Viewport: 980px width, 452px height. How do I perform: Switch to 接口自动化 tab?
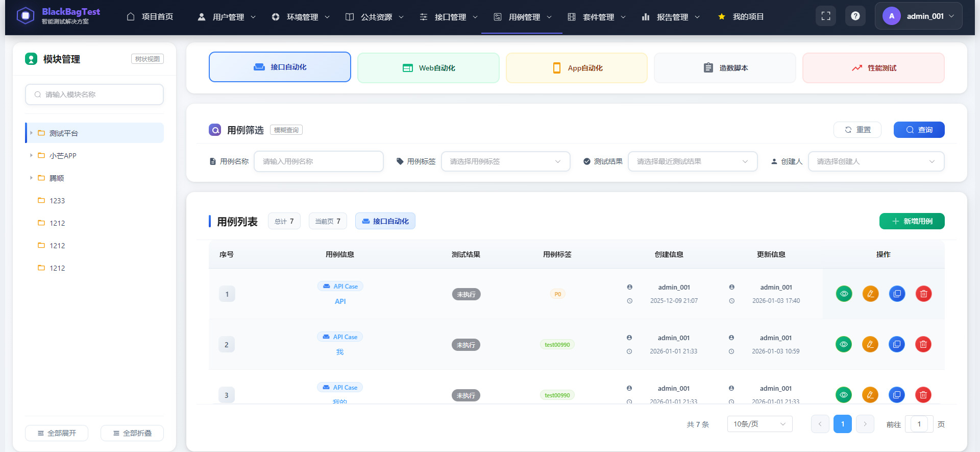coord(280,67)
